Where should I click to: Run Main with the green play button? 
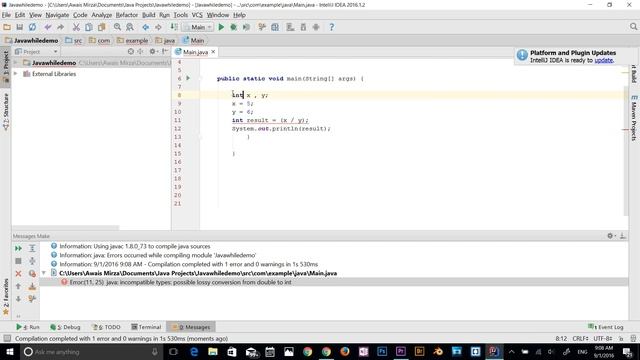point(221,27)
